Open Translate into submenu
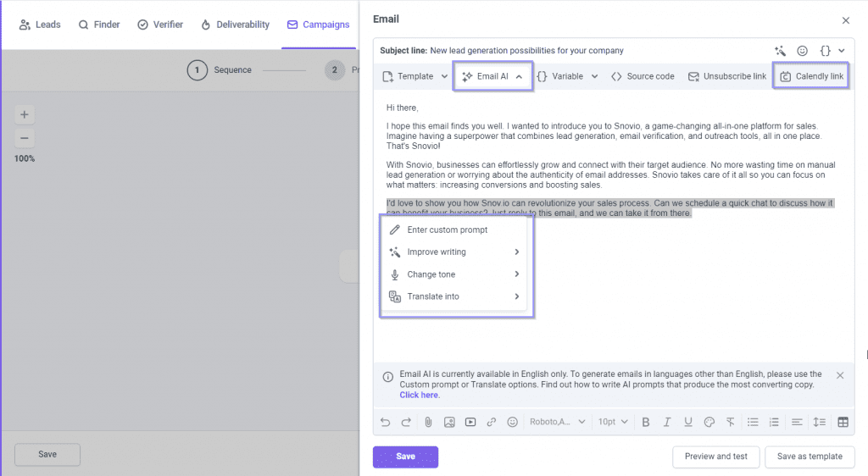 tap(454, 297)
